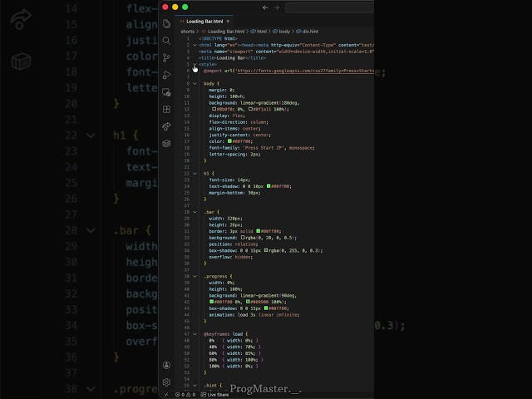This screenshot has height=399, width=532.
Task: Collapse the h1 rule fold on line 22
Action: click(195, 174)
